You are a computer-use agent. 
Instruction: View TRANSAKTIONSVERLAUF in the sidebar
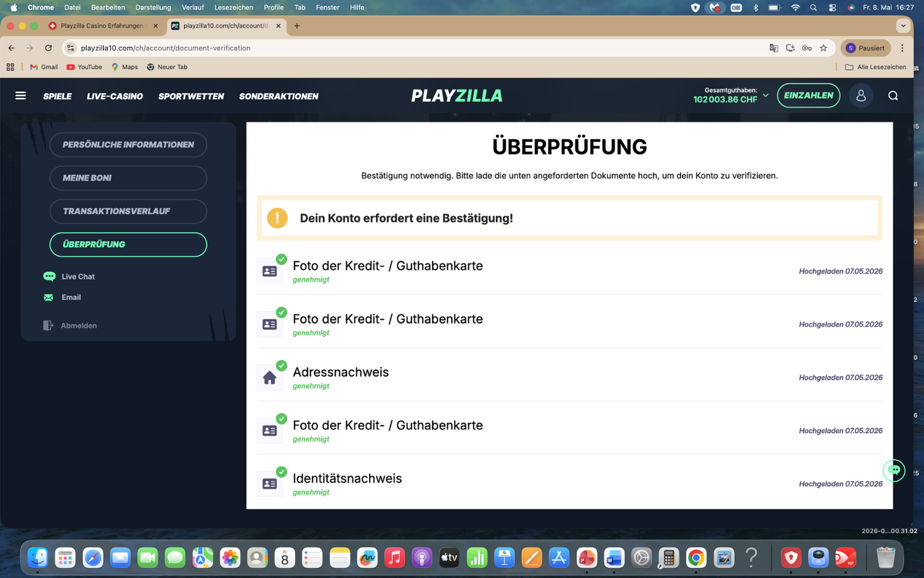point(128,211)
